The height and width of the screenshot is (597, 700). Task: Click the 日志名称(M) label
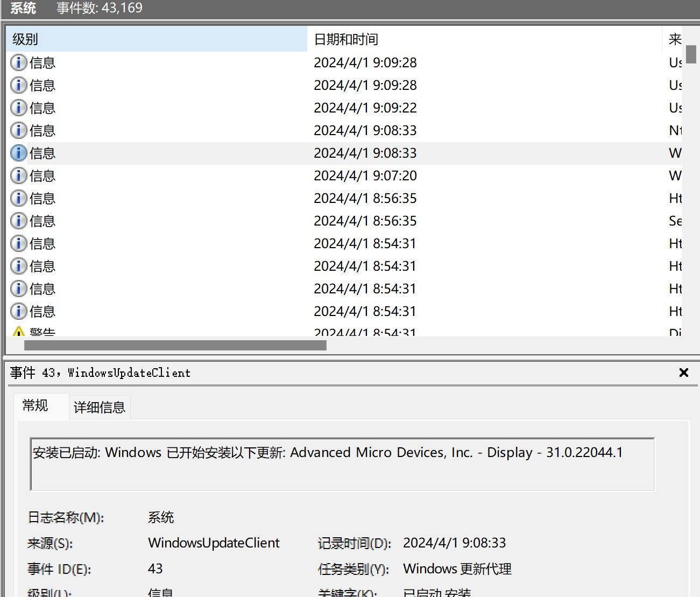click(x=66, y=517)
